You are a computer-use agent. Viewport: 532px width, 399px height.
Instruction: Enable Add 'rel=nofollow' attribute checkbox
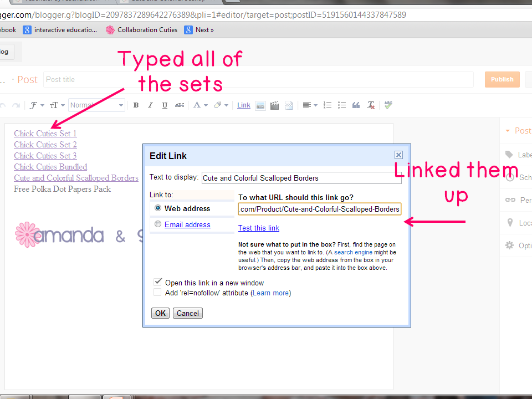pyautogui.click(x=158, y=293)
